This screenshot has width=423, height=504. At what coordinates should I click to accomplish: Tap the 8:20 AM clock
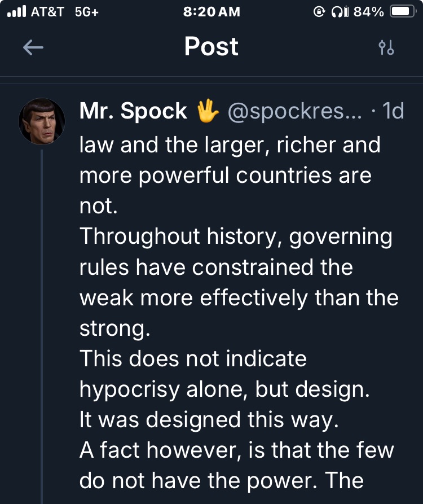tap(211, 12)
